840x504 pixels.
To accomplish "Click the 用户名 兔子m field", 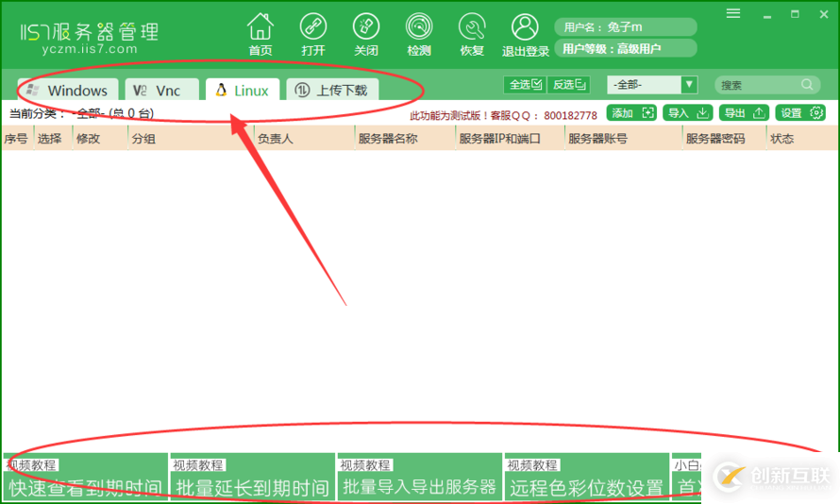I will click(626, 26).
